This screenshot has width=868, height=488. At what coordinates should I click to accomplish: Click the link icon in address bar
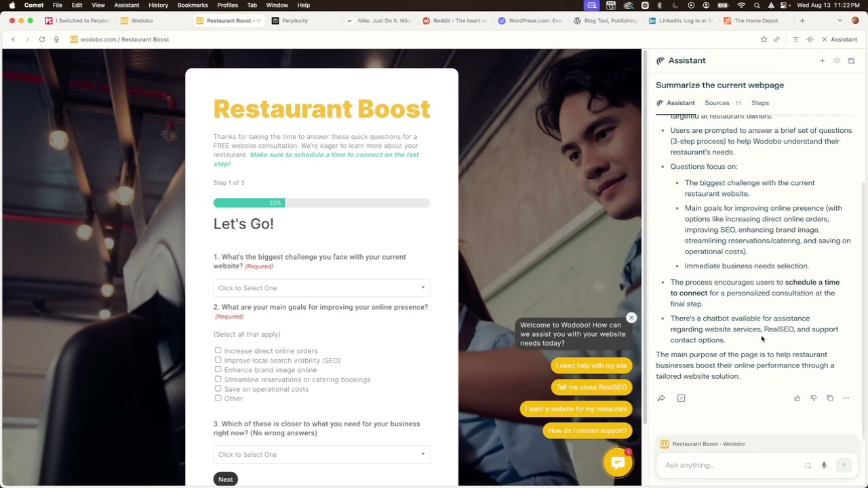[776, 39]
